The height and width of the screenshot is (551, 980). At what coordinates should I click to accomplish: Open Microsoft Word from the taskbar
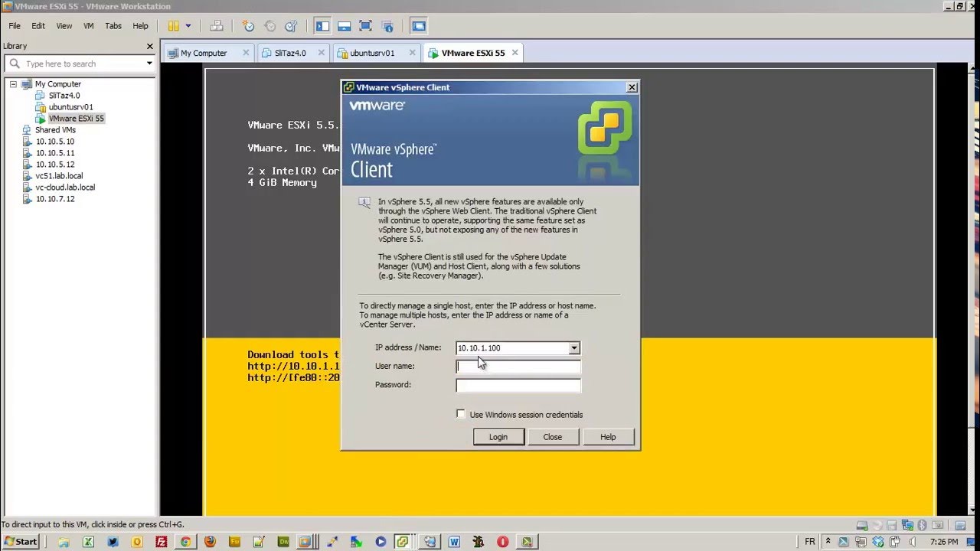[454, 542]
